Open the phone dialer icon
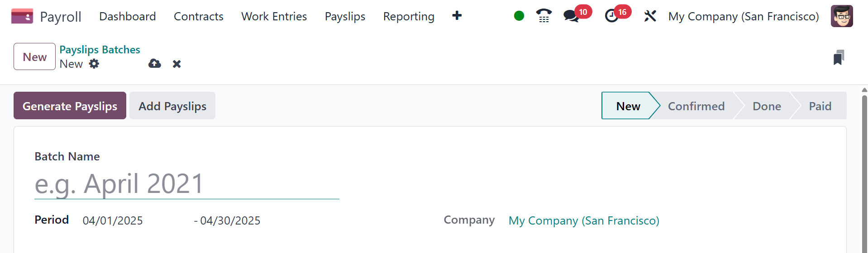868x253 pixels. pos(544,16)
